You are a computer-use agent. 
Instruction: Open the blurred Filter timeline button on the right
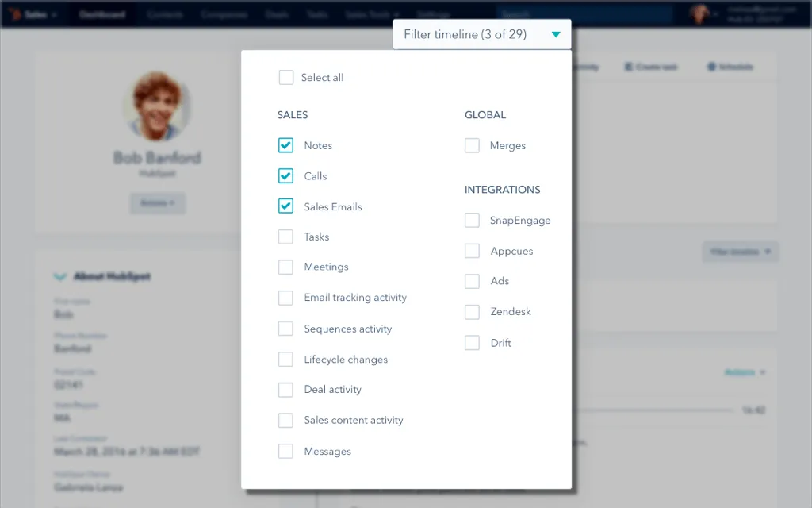point(740,252)
